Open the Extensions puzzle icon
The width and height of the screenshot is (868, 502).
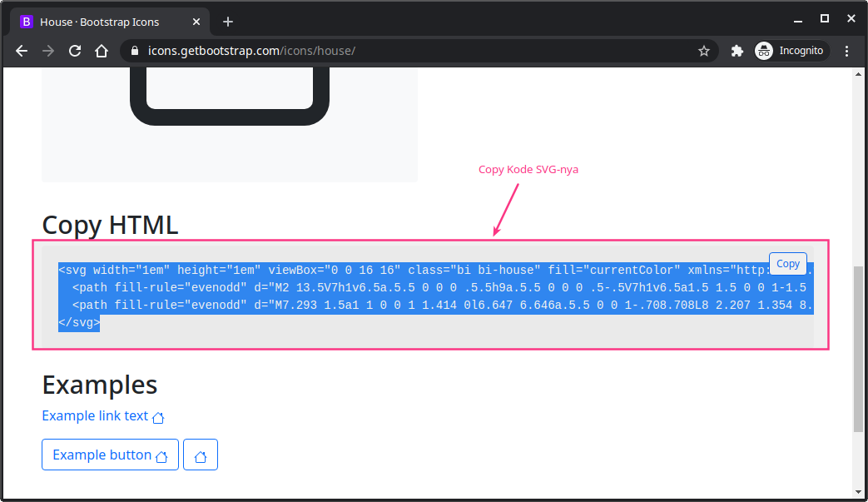click(x=737, y=51)
